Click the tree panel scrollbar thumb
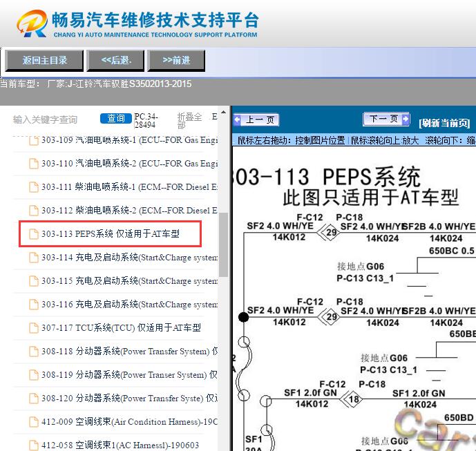 click(223, 244)
